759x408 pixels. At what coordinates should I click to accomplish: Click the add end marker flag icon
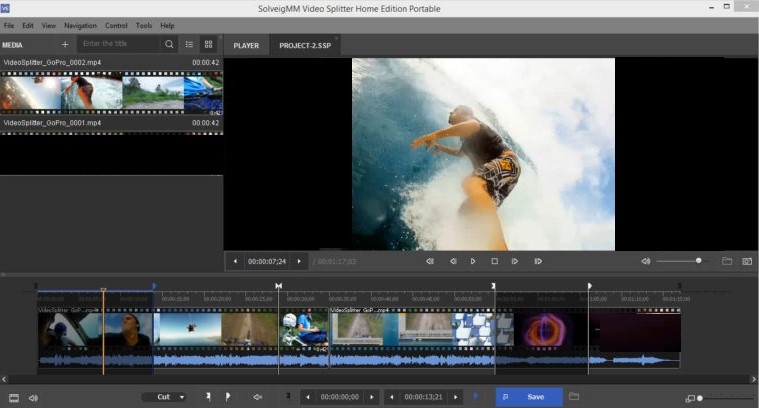pos(228,397)
